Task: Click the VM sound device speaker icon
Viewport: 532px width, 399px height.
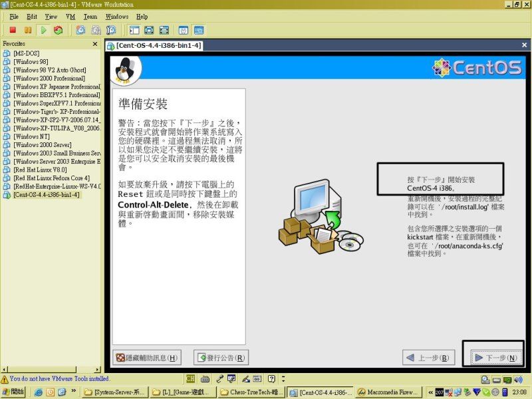Action: [x=518, y=380]
